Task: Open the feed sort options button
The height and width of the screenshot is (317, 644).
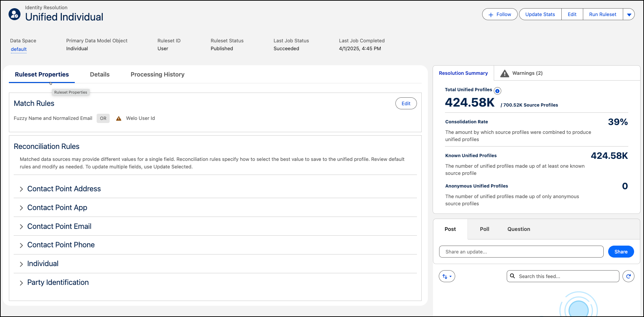Action: click(447, 276)
